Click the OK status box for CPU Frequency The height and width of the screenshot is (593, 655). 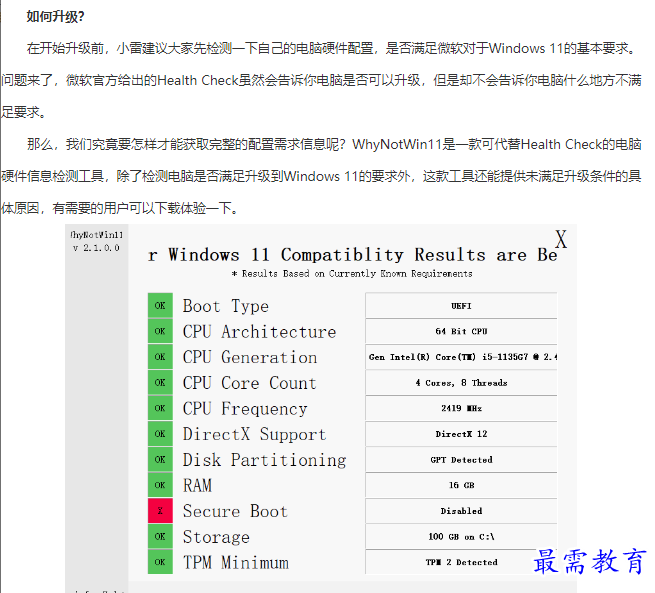point(160,408)
